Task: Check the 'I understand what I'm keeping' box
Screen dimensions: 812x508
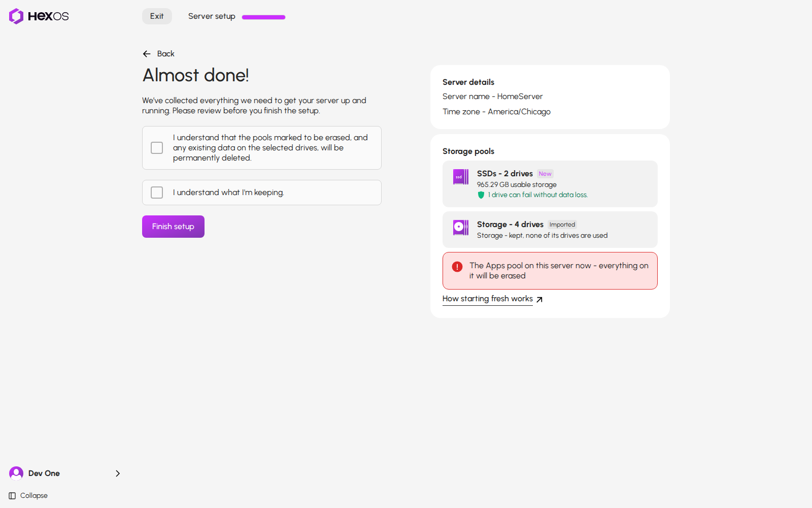Action: tap(157, 193)
